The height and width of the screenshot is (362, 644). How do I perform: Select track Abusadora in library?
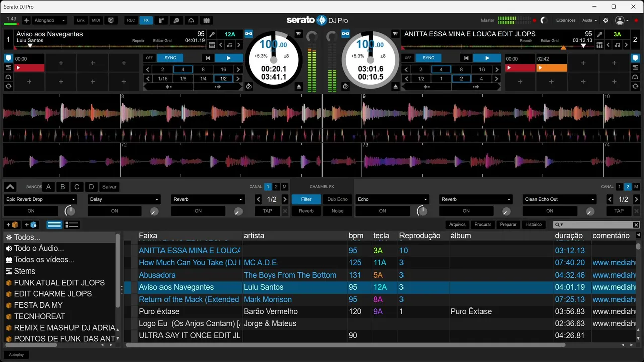click(x=157, y=275)
